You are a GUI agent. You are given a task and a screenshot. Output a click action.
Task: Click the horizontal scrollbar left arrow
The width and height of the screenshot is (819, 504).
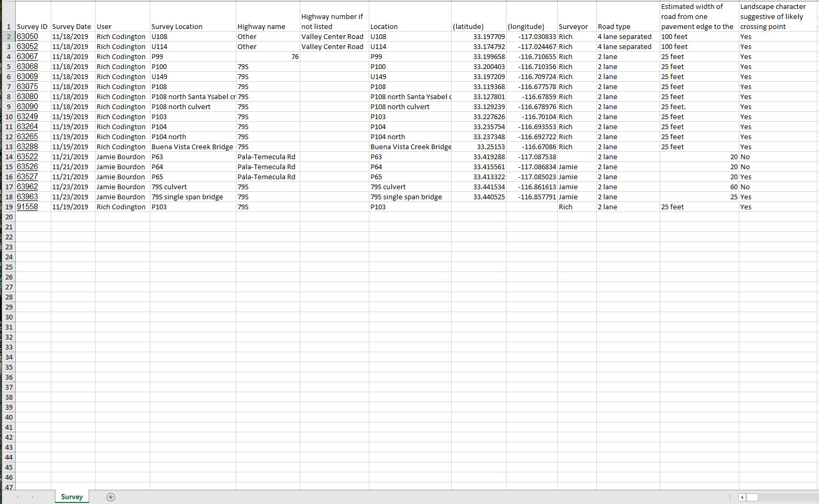[x=742, y=497]
